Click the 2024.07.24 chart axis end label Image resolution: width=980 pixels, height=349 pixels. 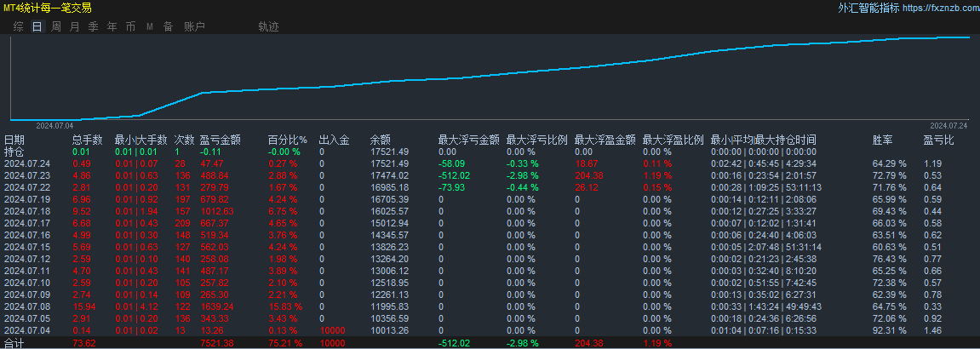[948, 125]
